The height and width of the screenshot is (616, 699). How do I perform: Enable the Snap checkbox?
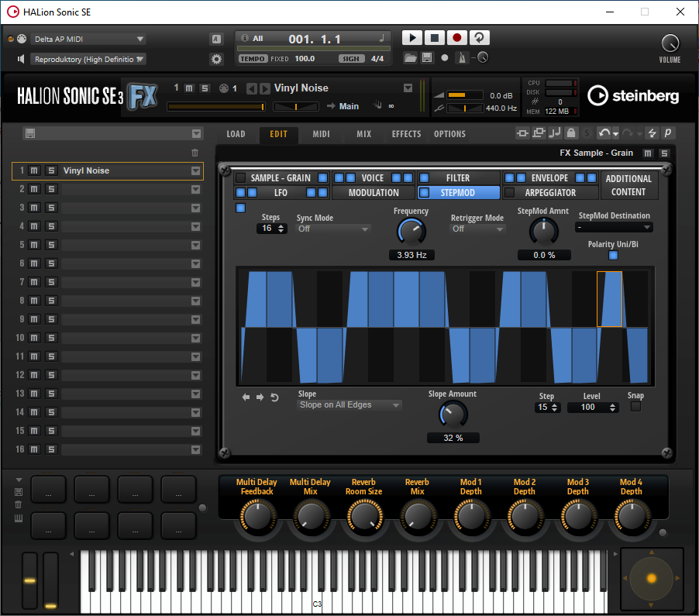[x=635, y=407]
